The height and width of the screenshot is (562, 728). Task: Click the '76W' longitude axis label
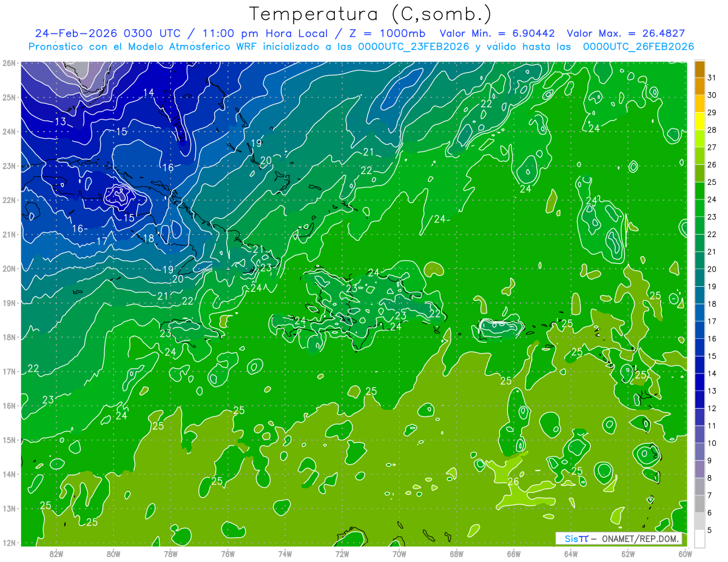pyautogui.click(x=227, y=554)
